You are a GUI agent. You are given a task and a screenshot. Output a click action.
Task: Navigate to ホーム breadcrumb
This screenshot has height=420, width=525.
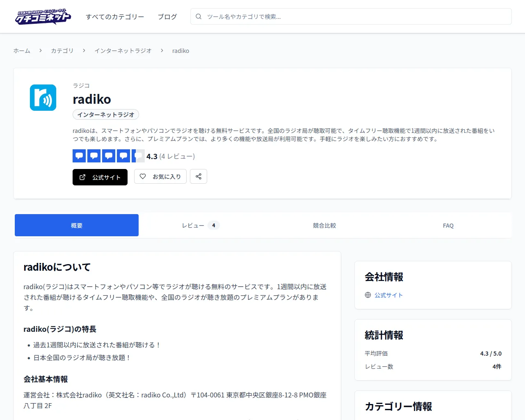coord(22,51)
